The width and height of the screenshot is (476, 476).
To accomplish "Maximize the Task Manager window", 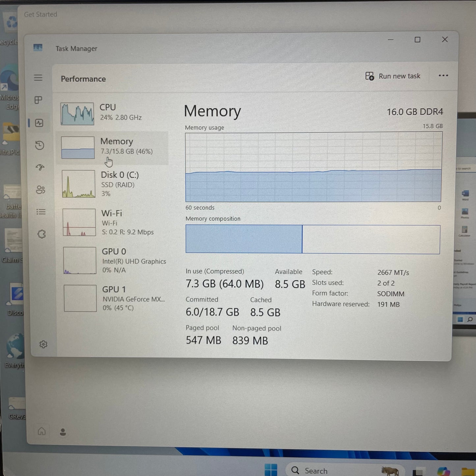I will coord(417,40).
